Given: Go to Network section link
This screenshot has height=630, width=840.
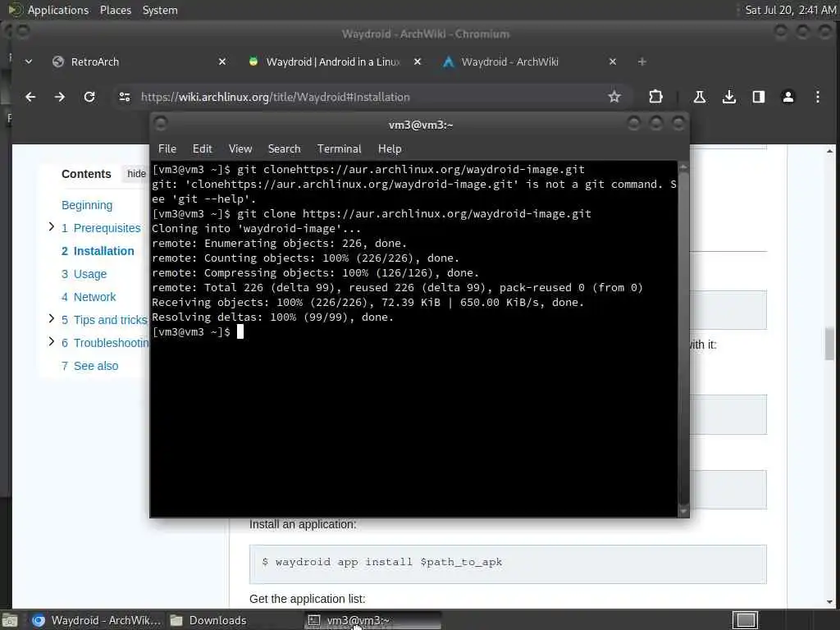Looking at the screenshot, I should point(89,297).
